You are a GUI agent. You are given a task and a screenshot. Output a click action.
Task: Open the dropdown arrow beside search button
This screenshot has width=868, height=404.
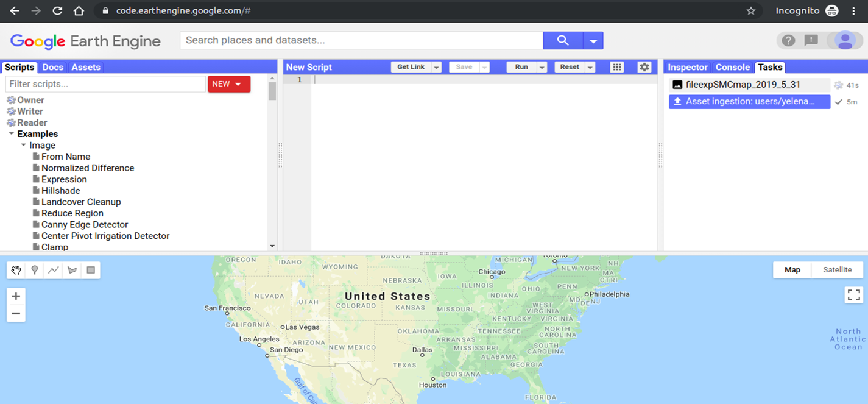pyautogui.click(x=593, y=41)
